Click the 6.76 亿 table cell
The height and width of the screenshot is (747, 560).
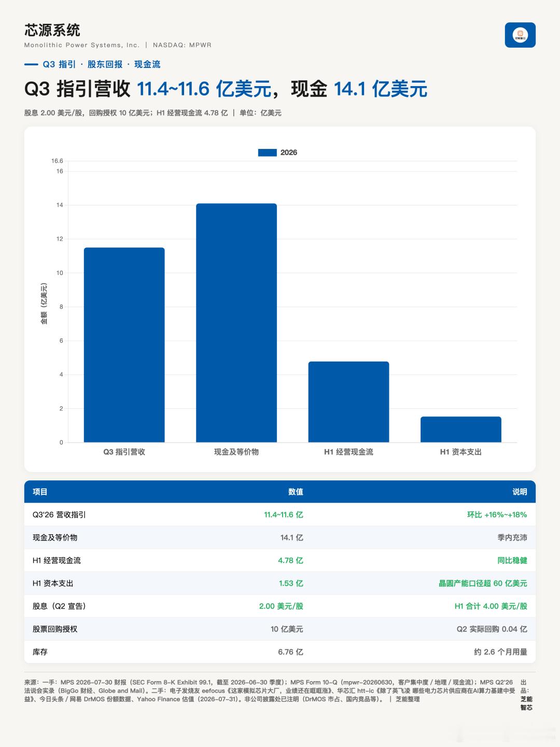[x=290, y=652]
